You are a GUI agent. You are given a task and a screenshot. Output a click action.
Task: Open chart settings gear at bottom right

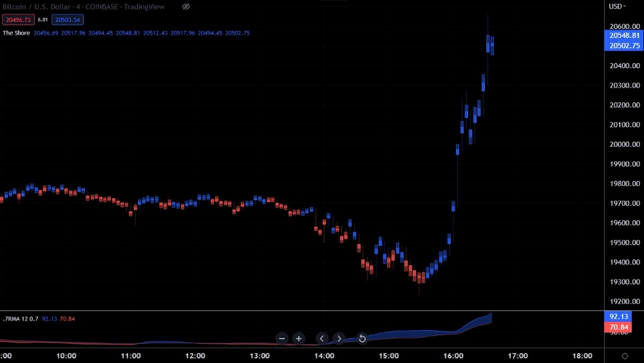click(625, 356)
